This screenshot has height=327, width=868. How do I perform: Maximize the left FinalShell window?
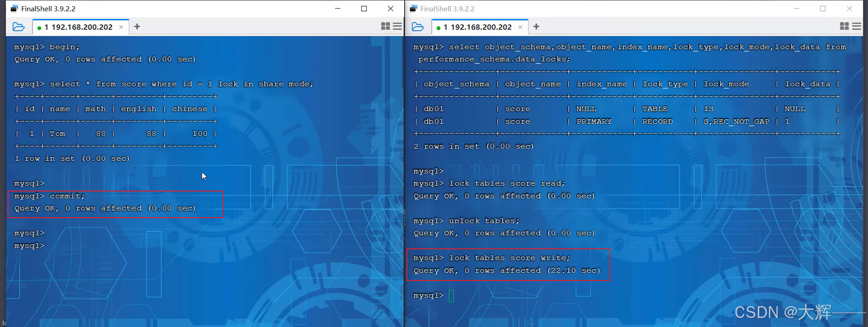(364, 9)
